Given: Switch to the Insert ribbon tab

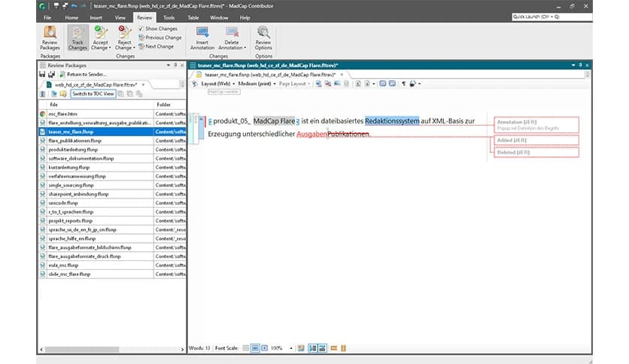Looking at the screenshot, I should [x=96, y=17].
